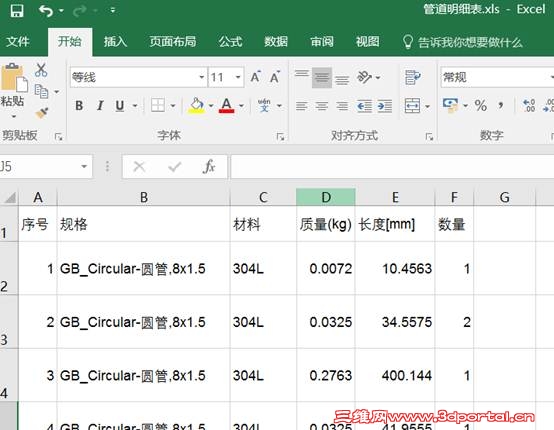
Task: Switch to the 视图 tab
Action: (x=368, y=42)
